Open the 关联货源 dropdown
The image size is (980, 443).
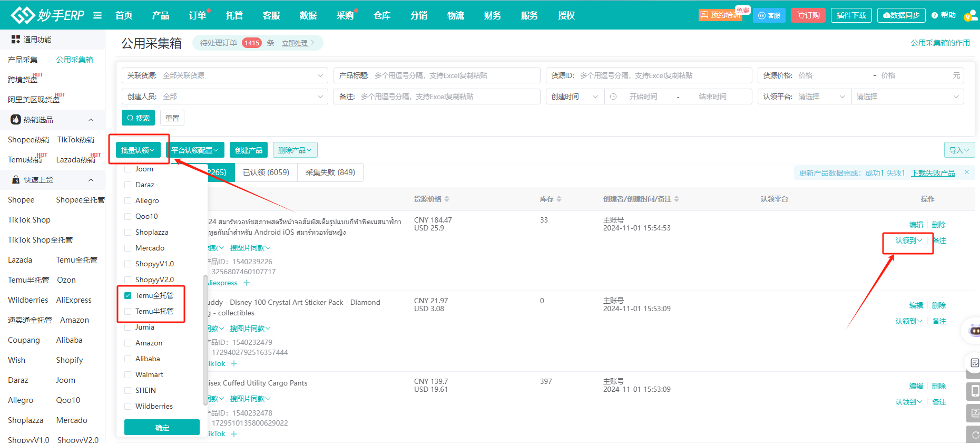pyautogui.click(x=225, y=75)
